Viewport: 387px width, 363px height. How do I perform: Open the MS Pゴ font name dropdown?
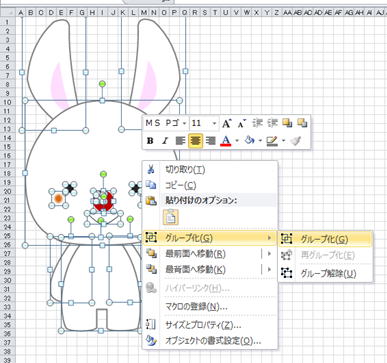coord(184,124)
